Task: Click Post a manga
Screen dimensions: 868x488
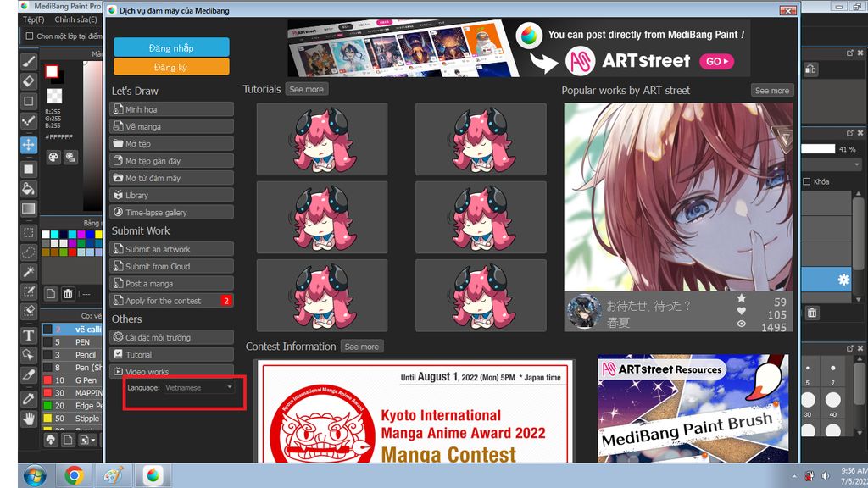Action: point(171,283)
